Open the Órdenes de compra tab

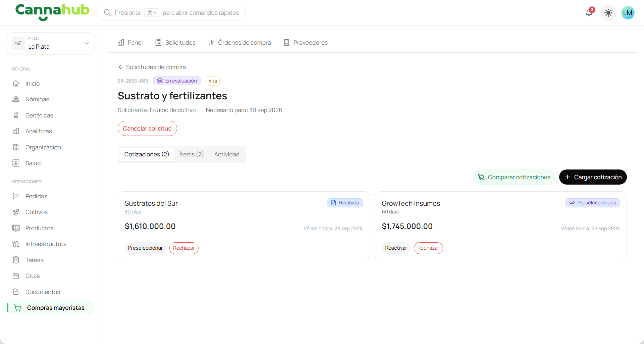click(x=239, y=43)
